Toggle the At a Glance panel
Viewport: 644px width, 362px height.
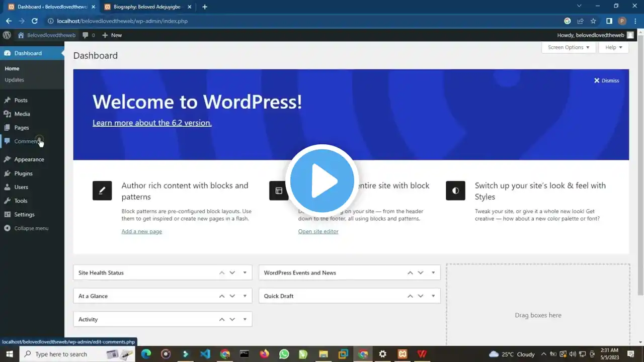(x=245, y=296)
